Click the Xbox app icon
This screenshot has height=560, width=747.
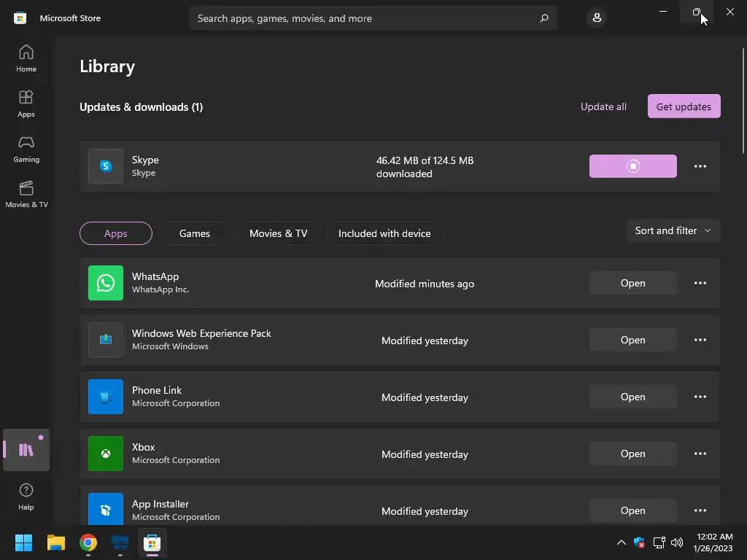point(106,454)
